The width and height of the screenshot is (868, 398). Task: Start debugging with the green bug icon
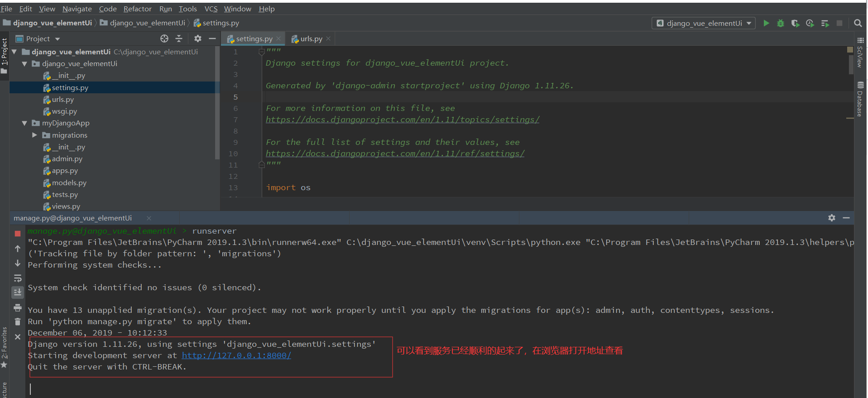pyautogui.click(x=781, y=23)
